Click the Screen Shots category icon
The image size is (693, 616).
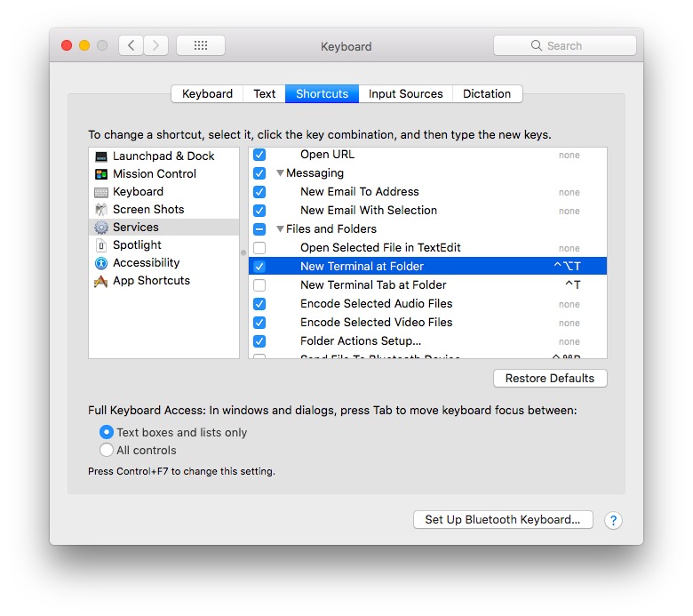101,210
